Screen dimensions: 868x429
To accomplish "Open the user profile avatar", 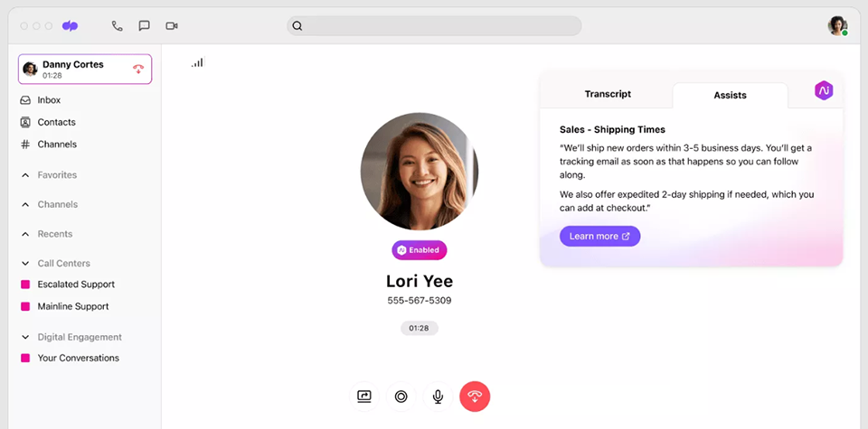I will [837, 26].
